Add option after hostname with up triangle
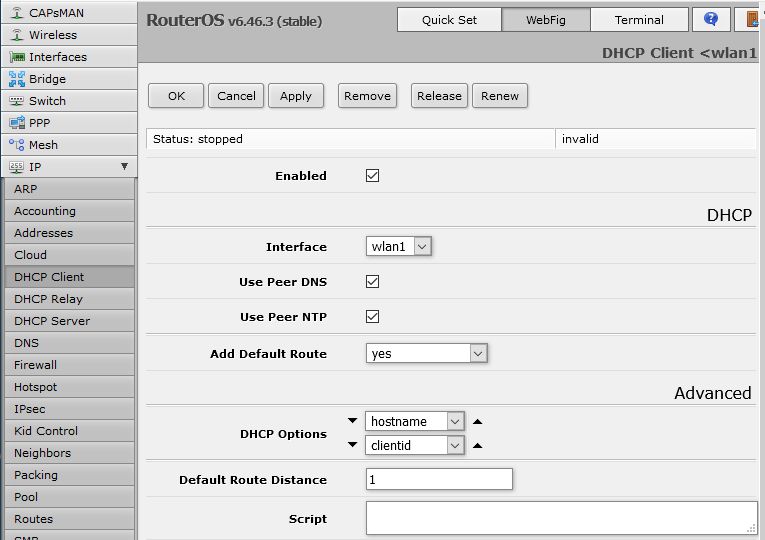This screenshot has height=540, width=765. pos(478,421)
